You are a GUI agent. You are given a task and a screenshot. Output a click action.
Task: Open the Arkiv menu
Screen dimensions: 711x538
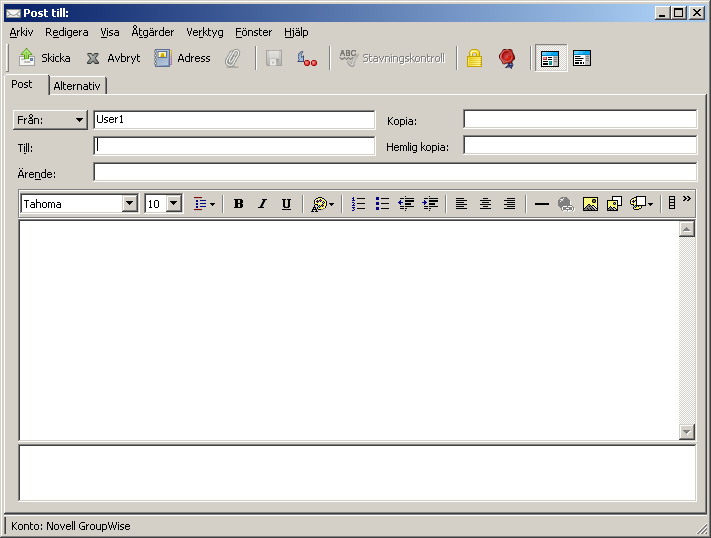[x=21, y=32]
